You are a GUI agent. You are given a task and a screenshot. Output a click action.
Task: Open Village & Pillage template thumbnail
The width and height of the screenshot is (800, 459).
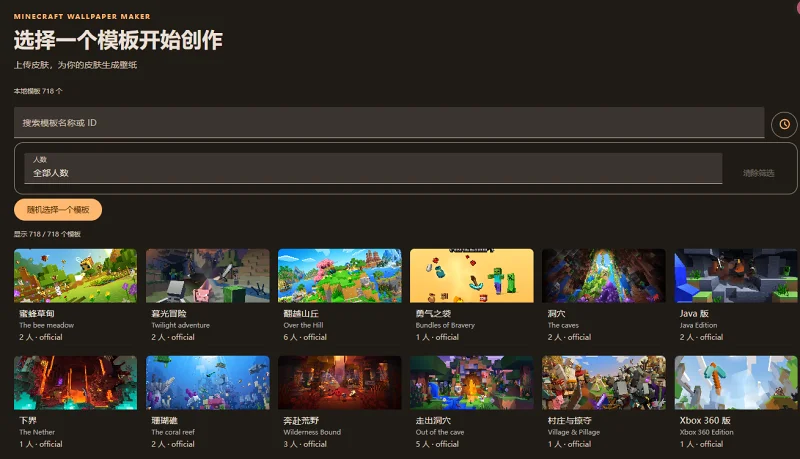pyautogui.click(x=604, y=382)
